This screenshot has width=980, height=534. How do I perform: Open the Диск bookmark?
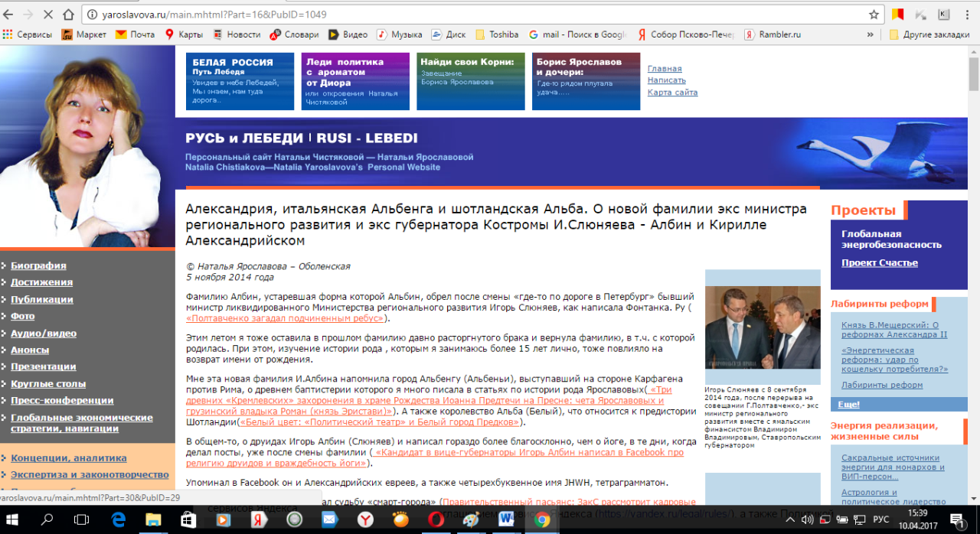pyautogui.click(x=449, y=34)
